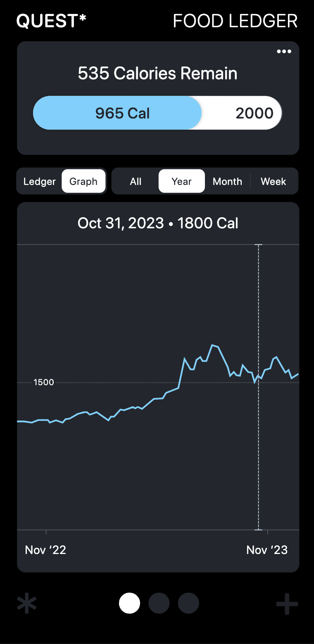Screen dimensions: 314x644
Task: Switch to Ledger view
Action: click(40, 181)
